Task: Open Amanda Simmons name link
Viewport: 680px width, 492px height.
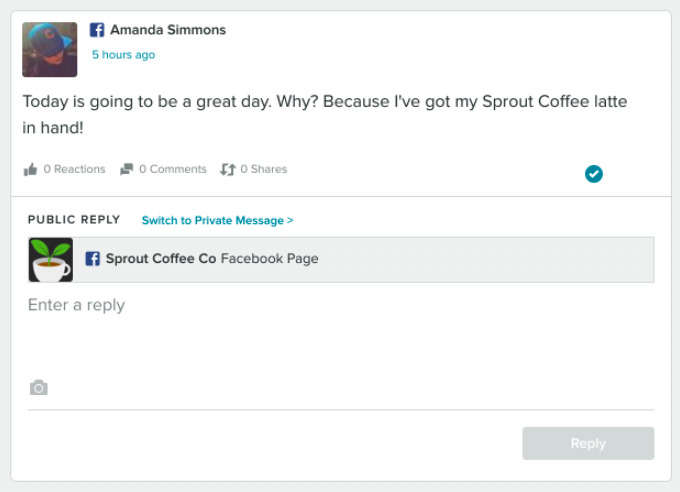Action: pyautogui.click(x=168, y=30)
